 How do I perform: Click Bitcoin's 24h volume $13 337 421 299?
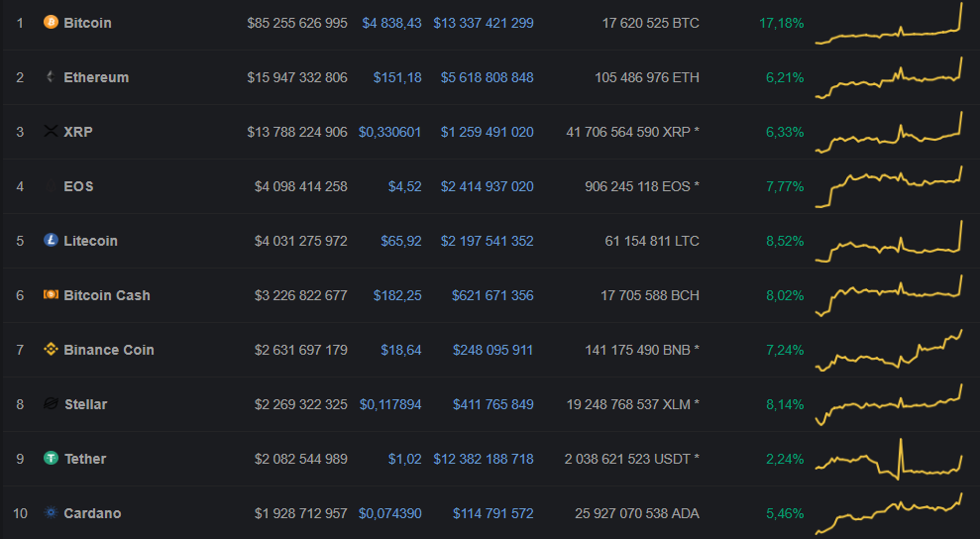484,23
